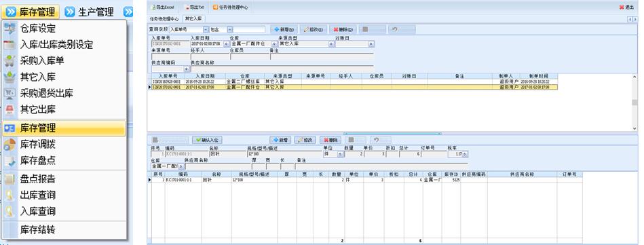The height and width of the screenshot is (245, 644).
Task: Click 任务待处理中心 in the top toolbar
Action: pos(230,7)
